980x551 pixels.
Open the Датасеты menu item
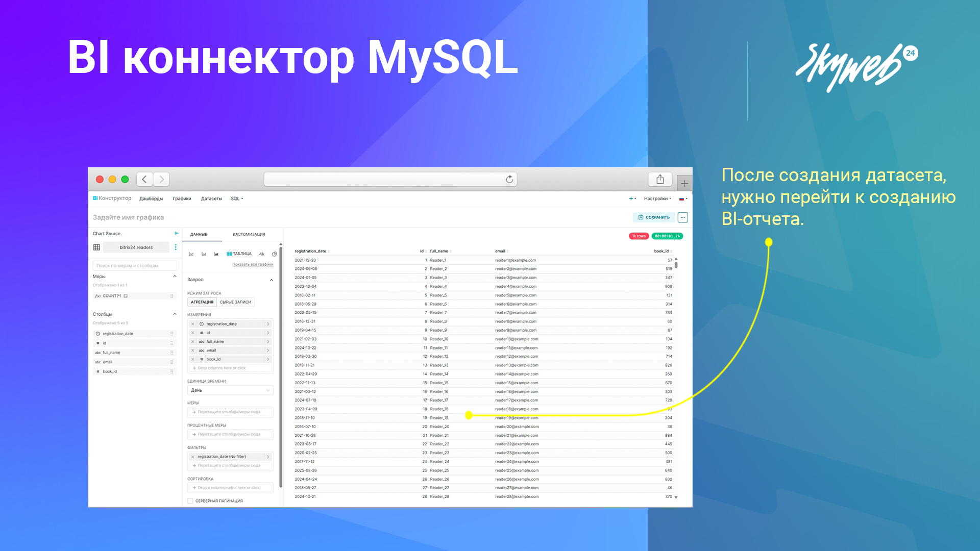211,198
